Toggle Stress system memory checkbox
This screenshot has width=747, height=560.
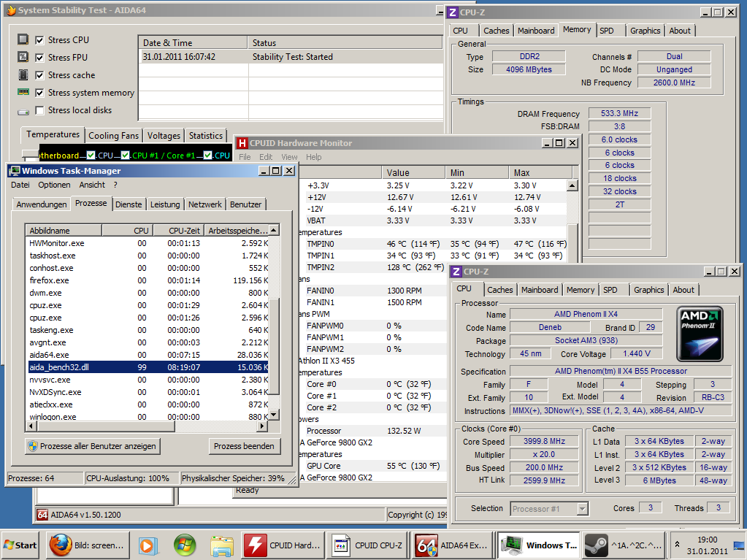point(39,93)
